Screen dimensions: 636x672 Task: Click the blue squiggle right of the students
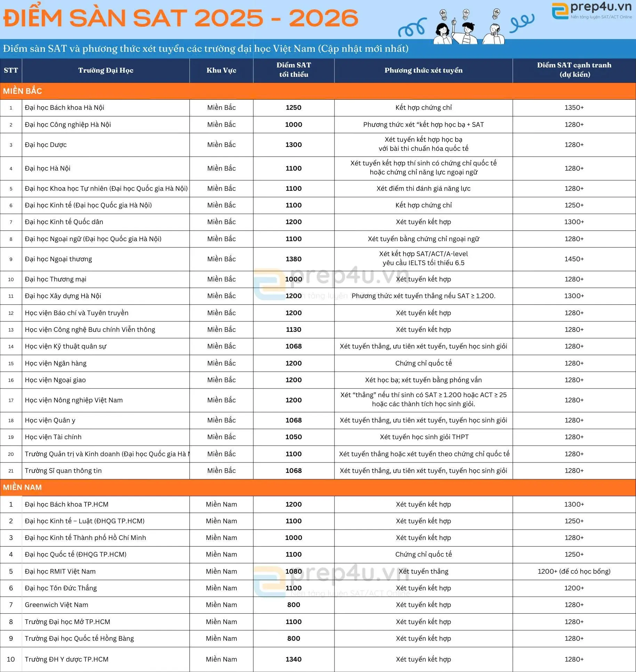click(522, 22)
